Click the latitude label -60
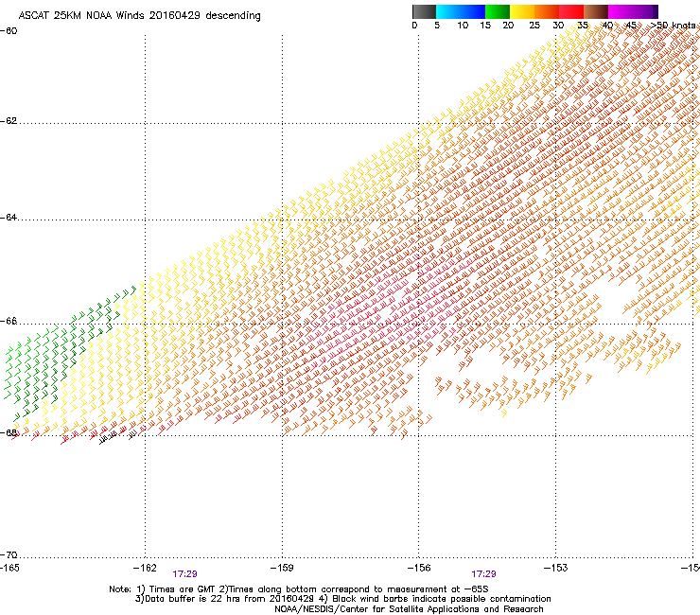The image size is (700, 615). click(9, 31)
